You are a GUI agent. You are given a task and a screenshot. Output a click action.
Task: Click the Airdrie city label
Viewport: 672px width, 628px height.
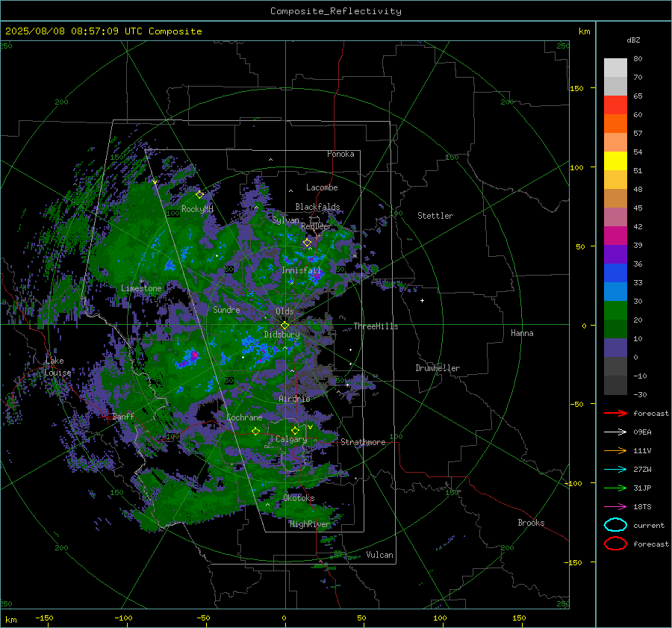tap(294, 399)
